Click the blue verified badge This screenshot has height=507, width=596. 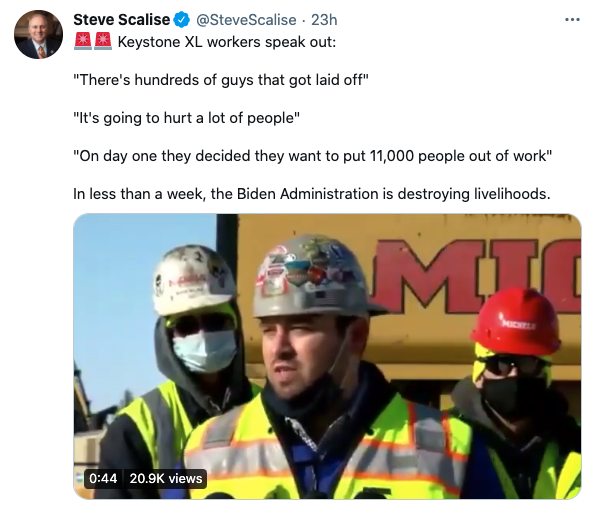182,20
